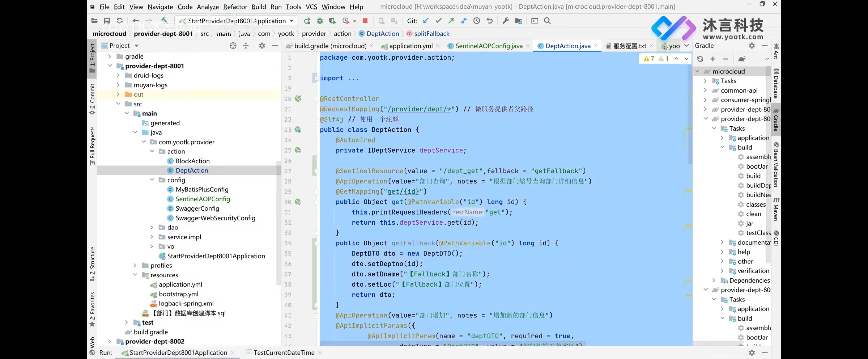The image size is (868, 359).
Task: Select the TestCurrentDateTime run tab
Action: 284,352
